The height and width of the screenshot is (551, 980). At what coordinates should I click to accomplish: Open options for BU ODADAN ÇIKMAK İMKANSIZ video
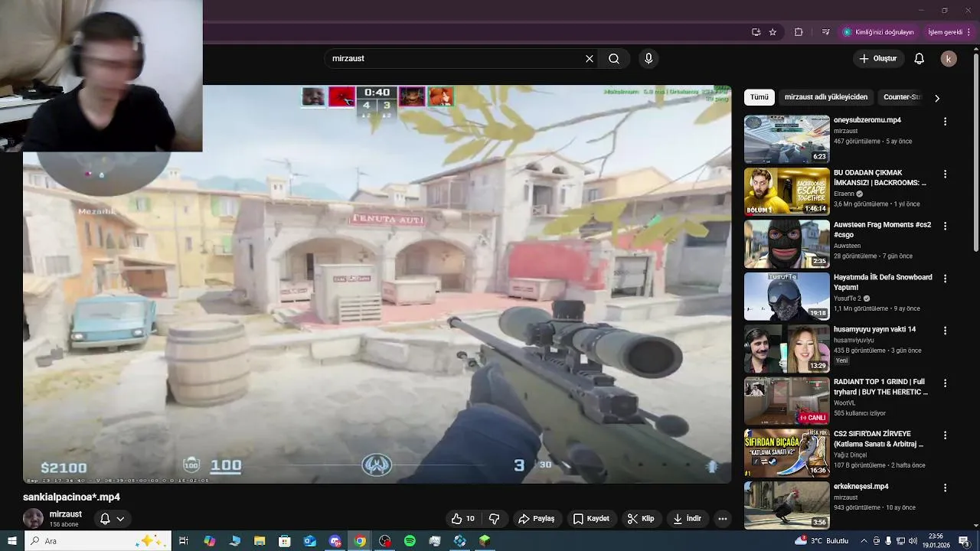pyautogui.click(x=945, y=174)
